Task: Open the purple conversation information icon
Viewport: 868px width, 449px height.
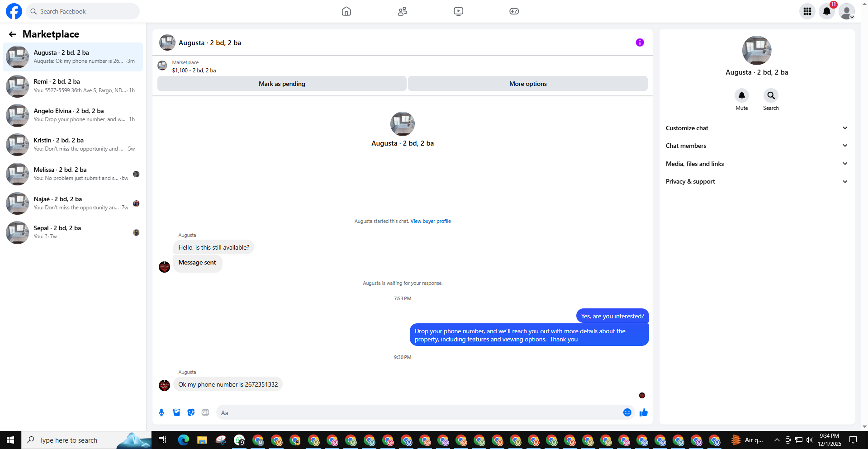Action: tap(640, 43)
